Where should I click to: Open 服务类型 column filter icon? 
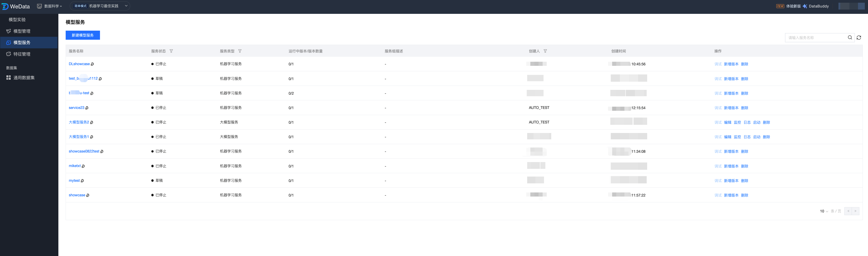240,51
